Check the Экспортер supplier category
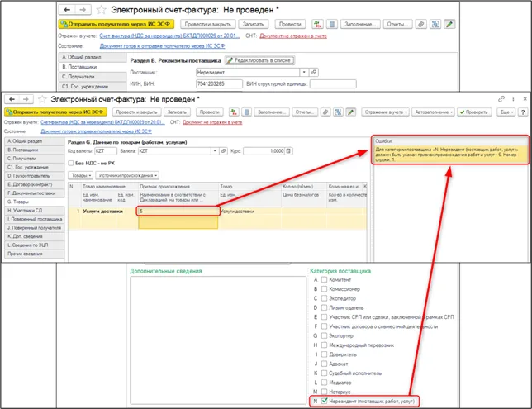Screen dimensions: 532x409 [324, 335]
